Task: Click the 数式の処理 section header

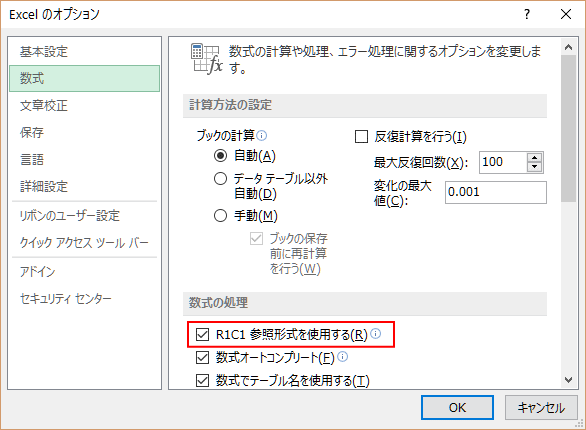Action: 365,303
